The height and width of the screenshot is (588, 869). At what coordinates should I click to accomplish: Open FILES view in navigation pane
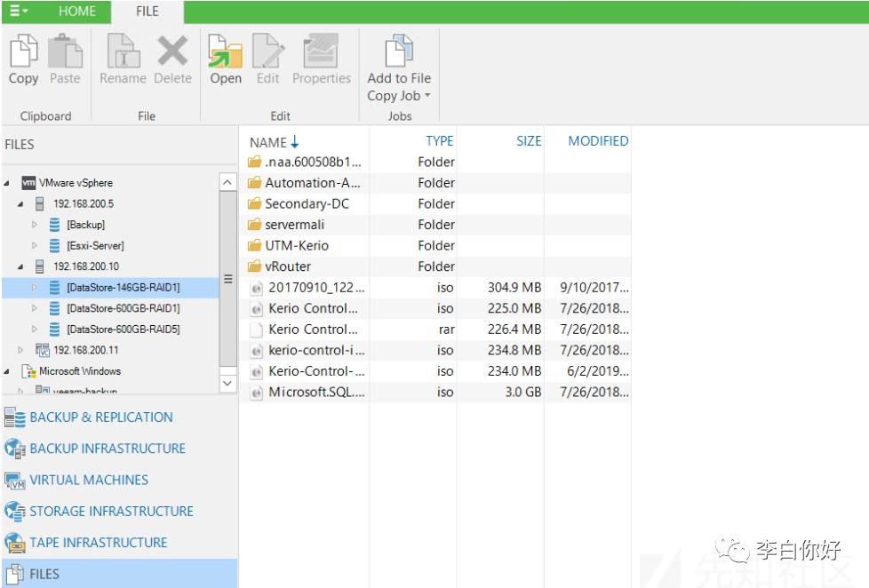click(119, 574)
